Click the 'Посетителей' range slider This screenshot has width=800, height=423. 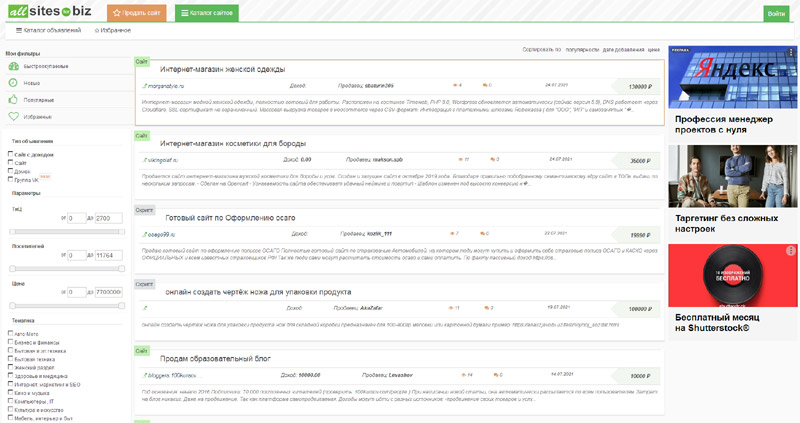point(67,268)
